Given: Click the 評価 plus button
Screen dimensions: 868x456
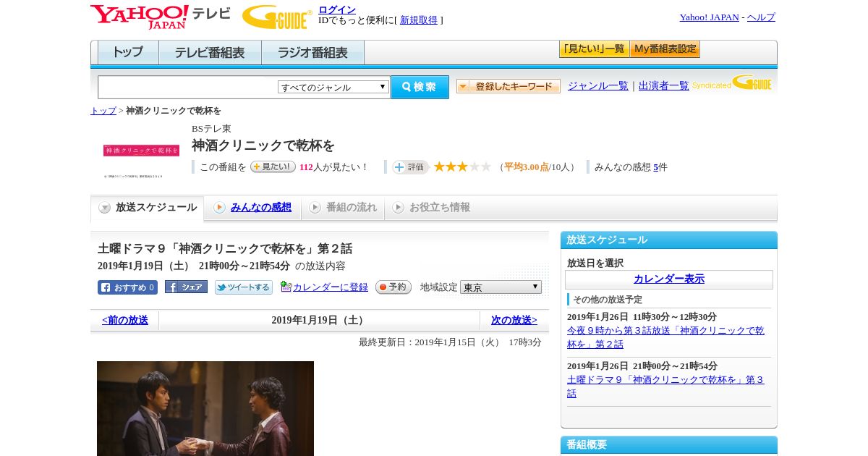Looking at the screenshot, I should pyautogui.click(x=410, y=167).
